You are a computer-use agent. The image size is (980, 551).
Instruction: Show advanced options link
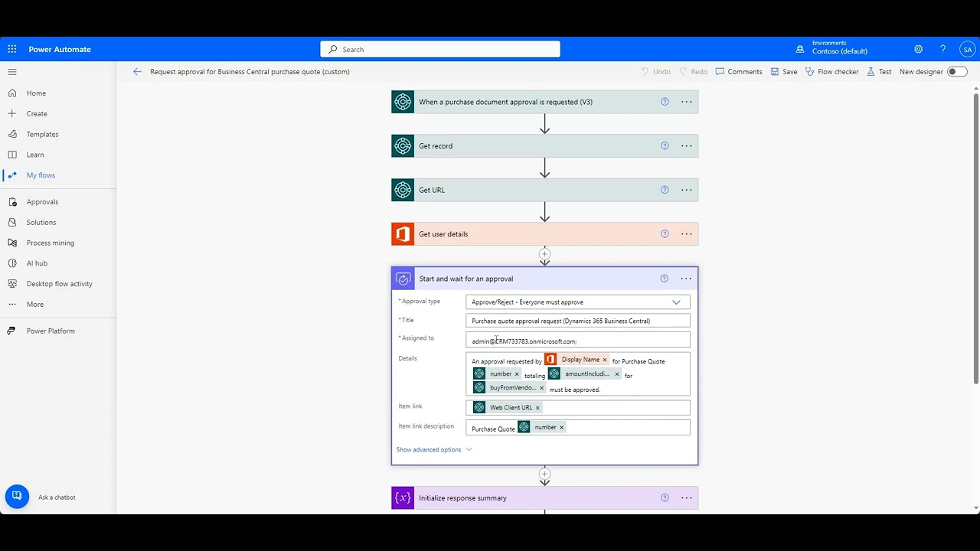coord(434,450)
